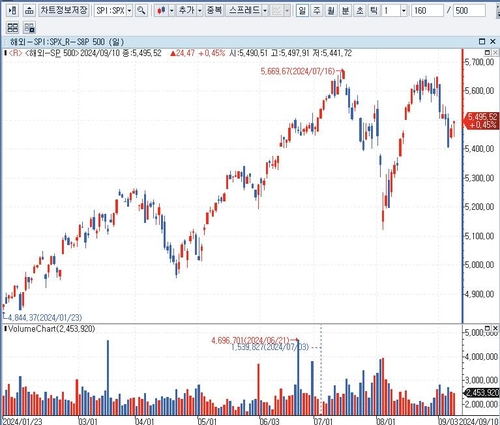Select the minute (분) period tab
This screenshot has width=500, height=425.
point(345,11)
